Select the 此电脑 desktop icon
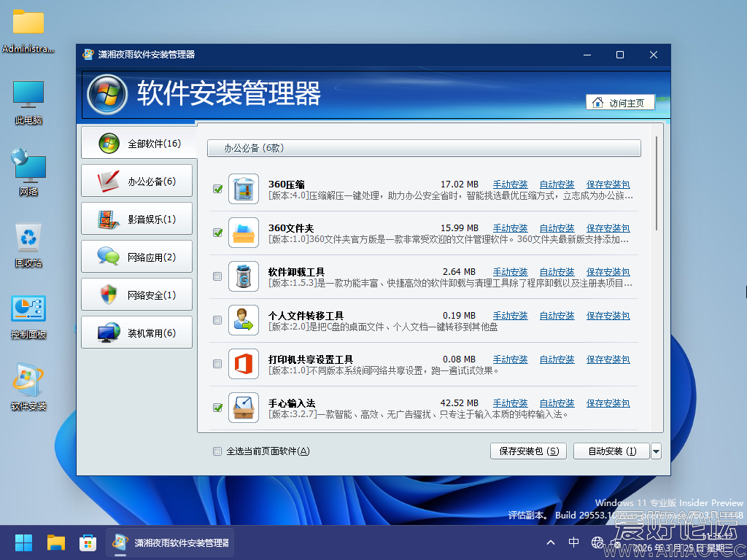Viewport: 747px width, 560px height. 28,102
